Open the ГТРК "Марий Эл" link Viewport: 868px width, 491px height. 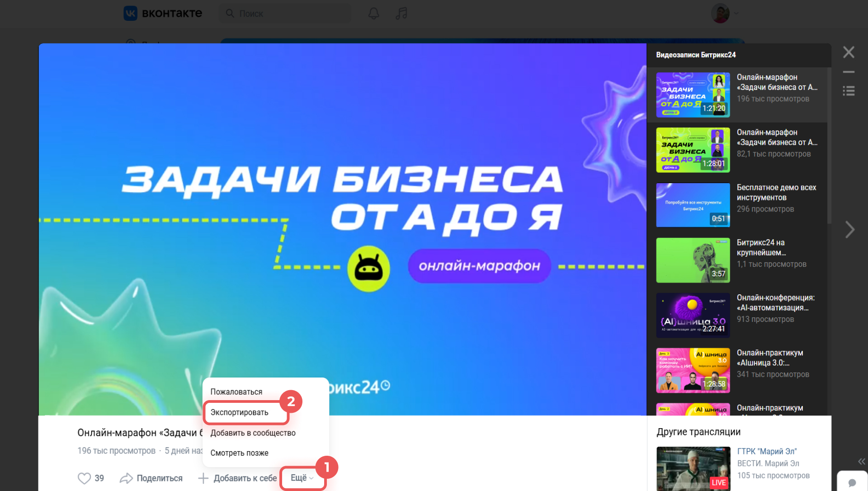[767, 451]
